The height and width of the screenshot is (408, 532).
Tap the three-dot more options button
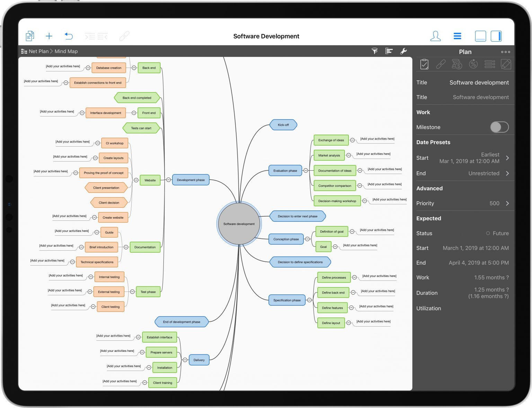[x=505, y=52]
